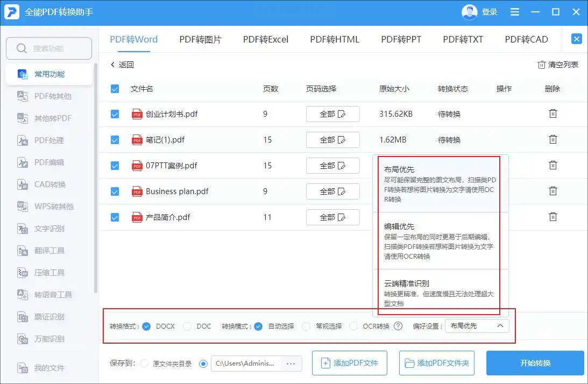588x384 pixels.
Task: Click the search 搜索功能 input field
Action: point(49,48)
